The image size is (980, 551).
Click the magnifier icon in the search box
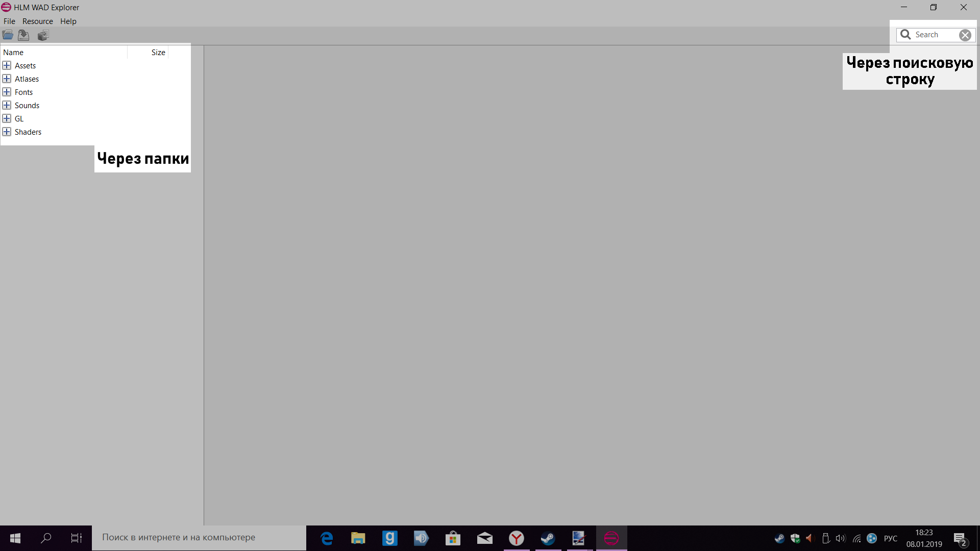[905, 35]
